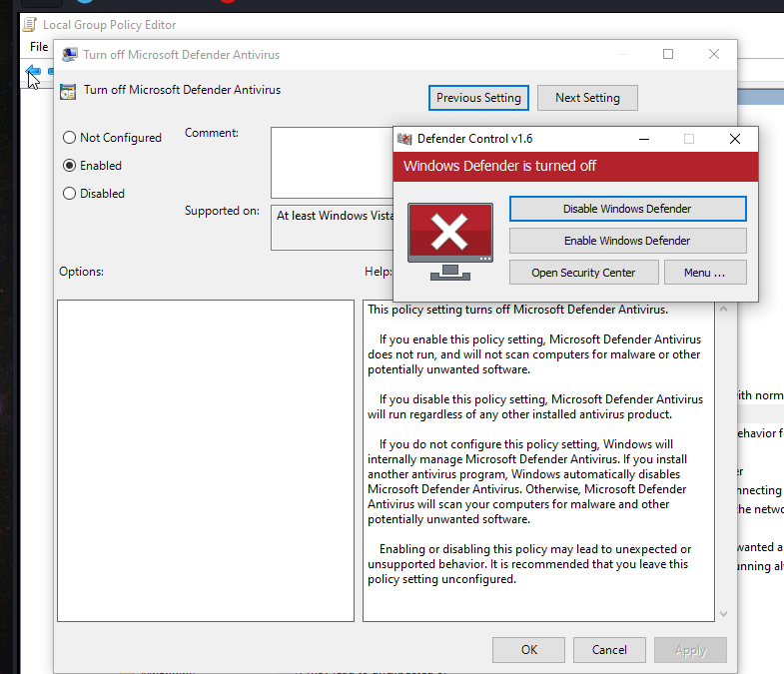Close the Turn off Microsoft Defender Antivirus dialog
This screenshot has height=674, width=784.
pos(714,54)
